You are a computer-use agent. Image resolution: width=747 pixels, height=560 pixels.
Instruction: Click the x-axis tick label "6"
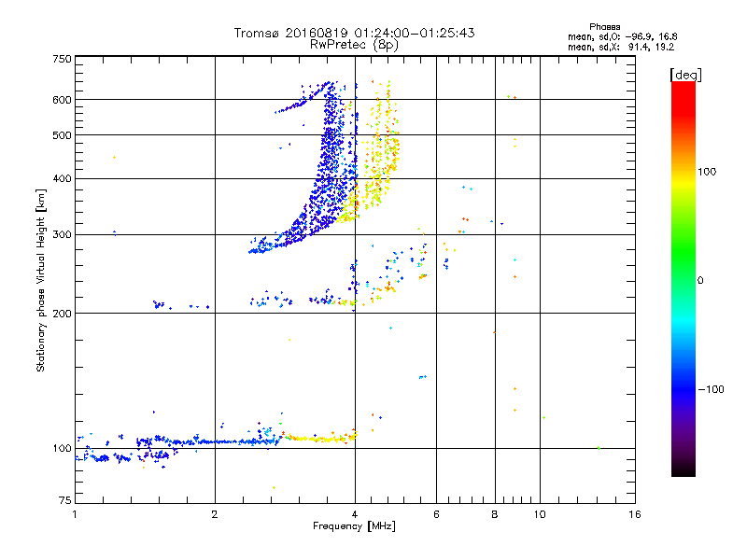[x=436, y=514]
